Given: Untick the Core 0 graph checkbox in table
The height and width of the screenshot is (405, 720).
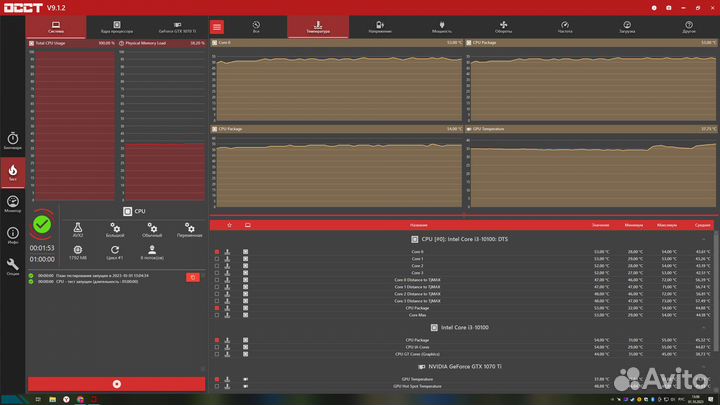Looking at the screenshot, I should [x=217, y=252].
